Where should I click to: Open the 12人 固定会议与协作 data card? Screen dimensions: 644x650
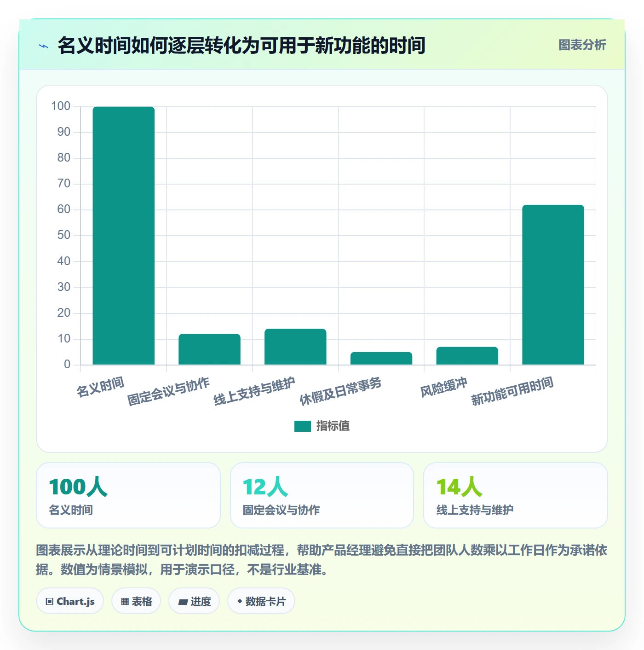pyautogui.click(x=322, y=495)
